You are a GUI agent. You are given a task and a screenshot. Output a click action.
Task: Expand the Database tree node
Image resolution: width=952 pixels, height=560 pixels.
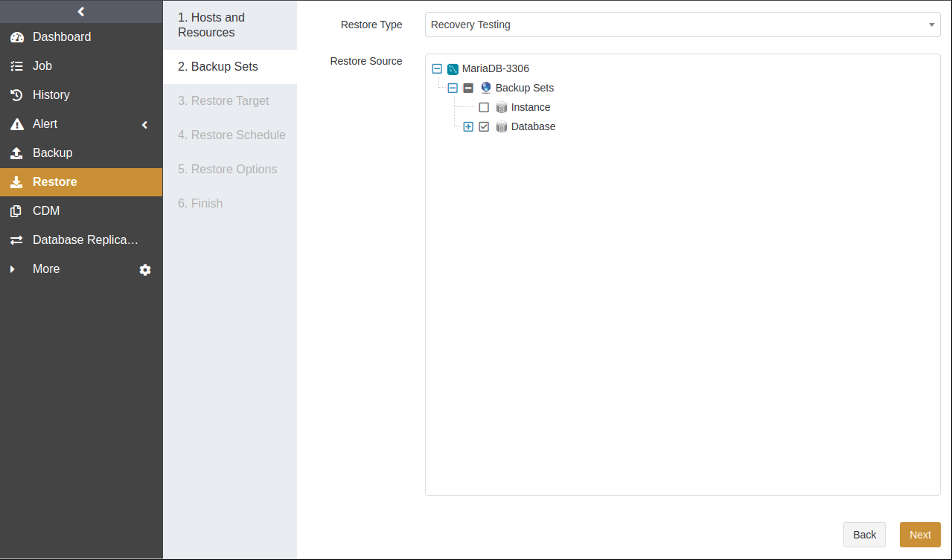468,126
